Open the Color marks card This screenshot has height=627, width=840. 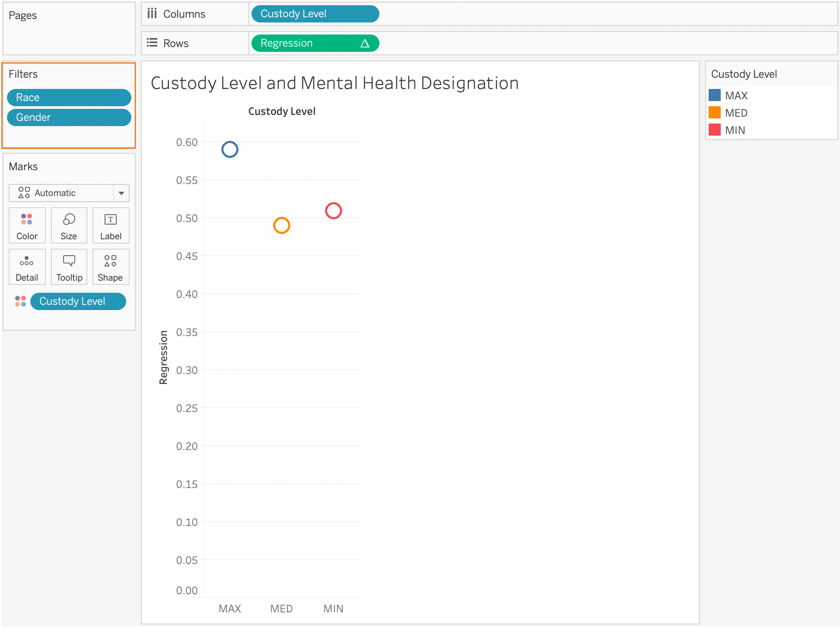click(27, 226)
